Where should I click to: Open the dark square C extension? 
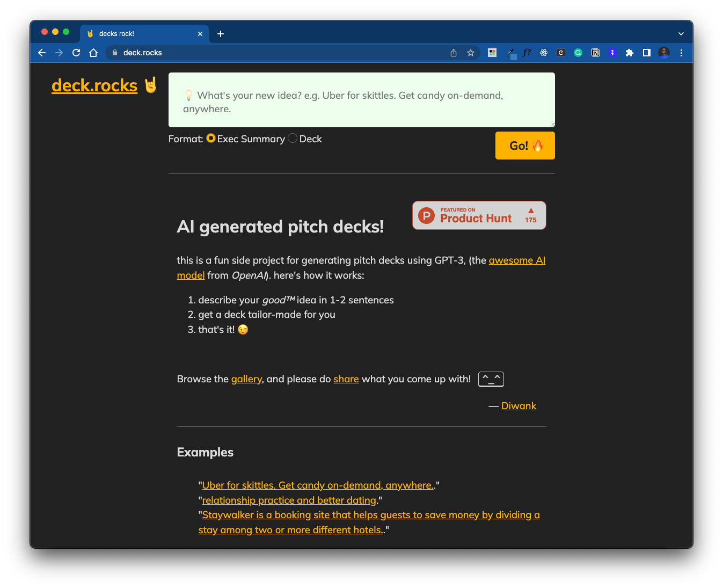pyautogui.click(x=561, y=53)
